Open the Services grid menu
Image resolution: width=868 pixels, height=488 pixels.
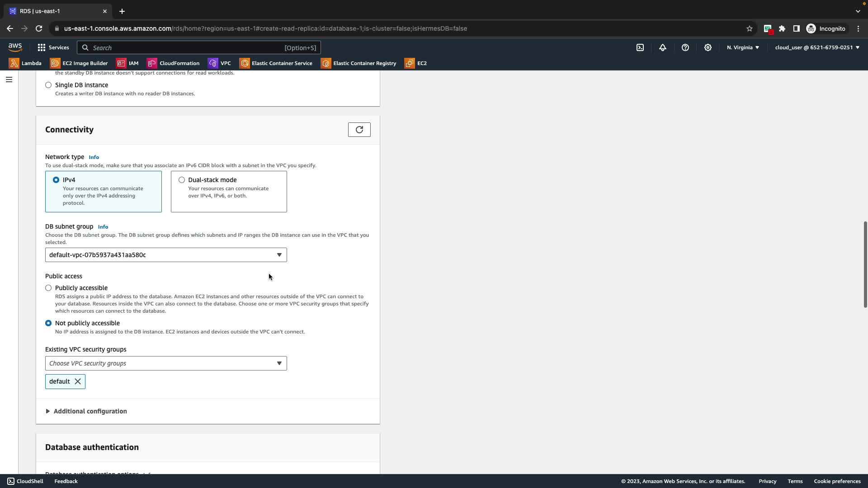pos(53,47)
